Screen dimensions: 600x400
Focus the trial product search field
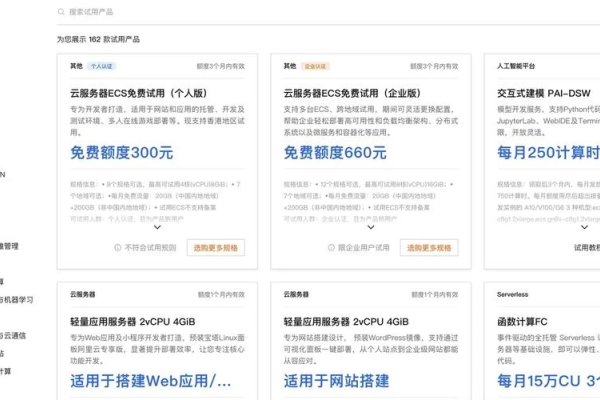(329, 12)
